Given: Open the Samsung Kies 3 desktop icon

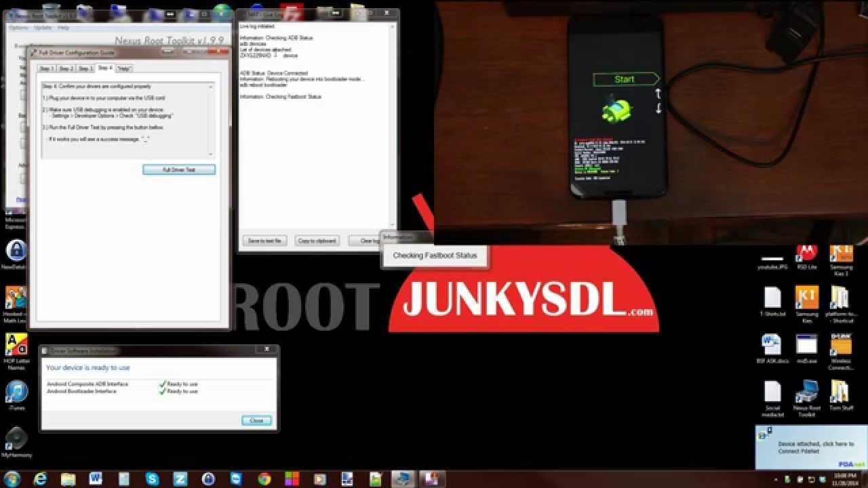Looking at the screenshot, I should pos(841,260).
